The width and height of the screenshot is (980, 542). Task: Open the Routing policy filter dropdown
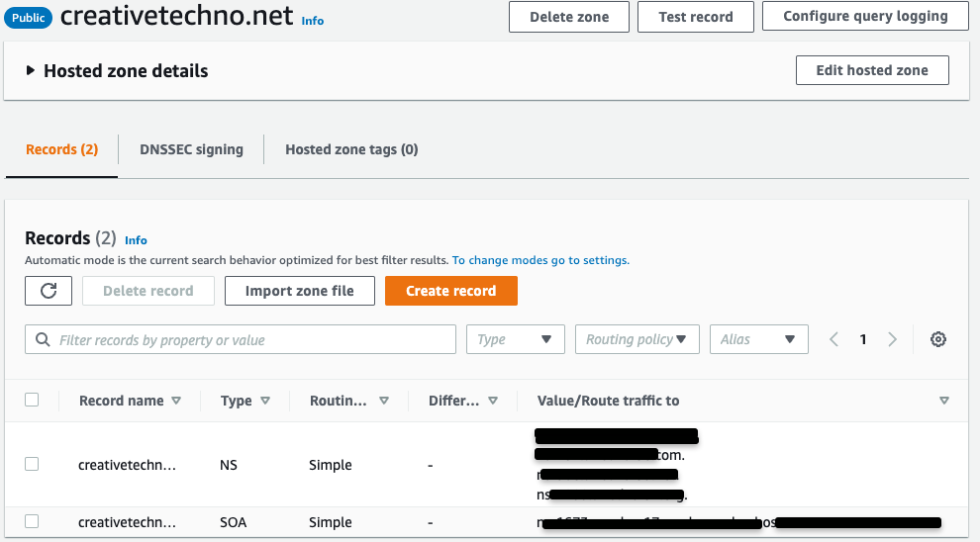[x=637, y=339]
